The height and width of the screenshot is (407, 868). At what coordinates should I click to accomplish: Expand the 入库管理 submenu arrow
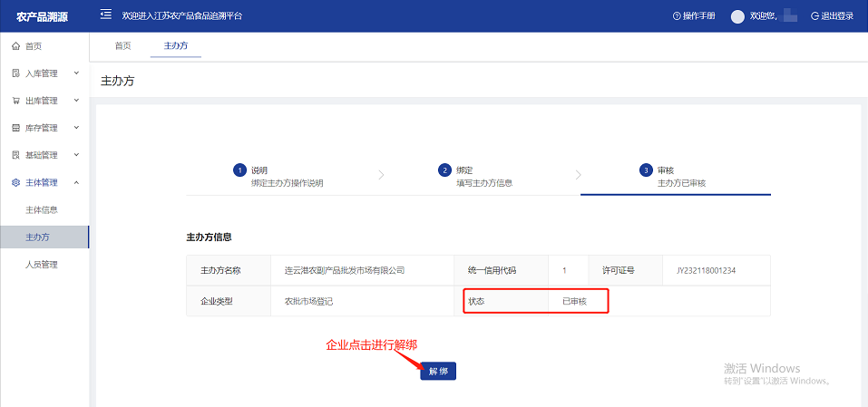pyautogui.click(x=76, y=73)
